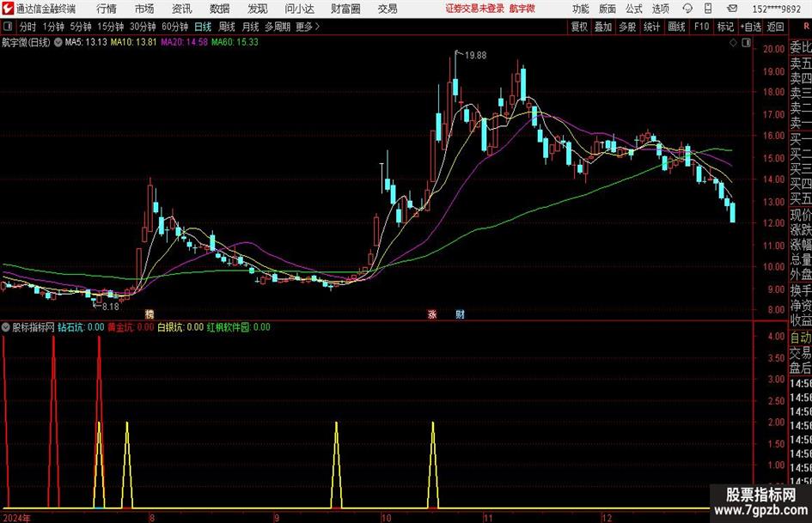Open sub-indicator dropdown beside 股标指标网
This screenshot has height=523, width=812.
click(6, 327)
